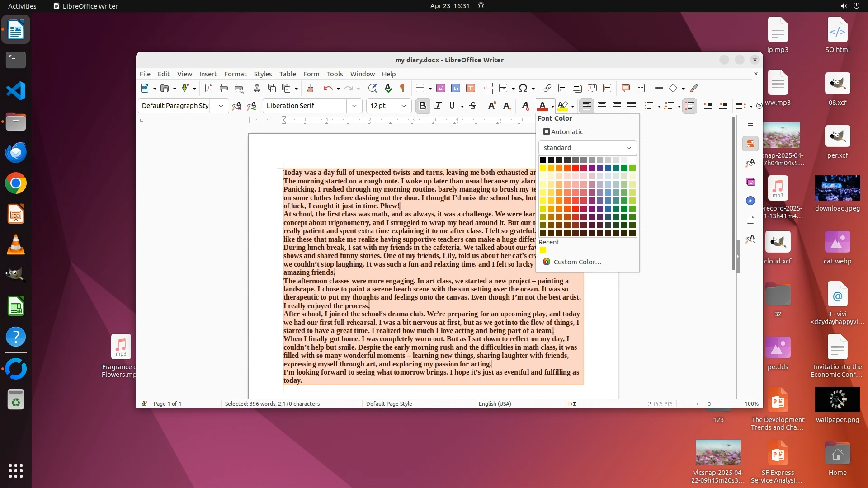Click the Clone Formatting paintbrush icon
The image size is (868, 488).
tap(310, 88)
